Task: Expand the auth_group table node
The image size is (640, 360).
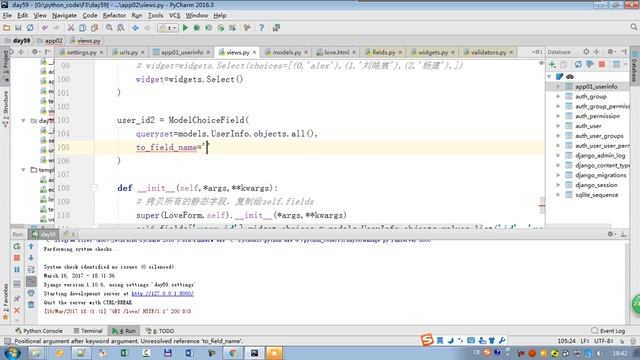Action: tap(558, 96)
